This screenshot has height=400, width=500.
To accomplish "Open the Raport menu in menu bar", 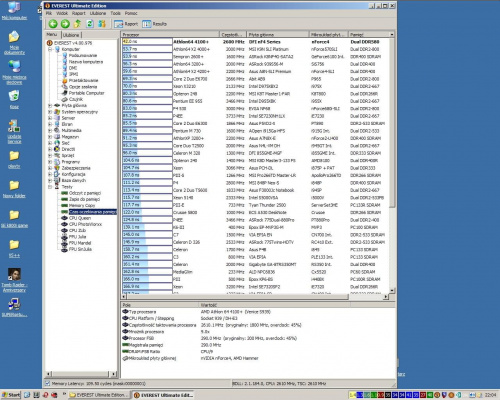I will [79, 13].
